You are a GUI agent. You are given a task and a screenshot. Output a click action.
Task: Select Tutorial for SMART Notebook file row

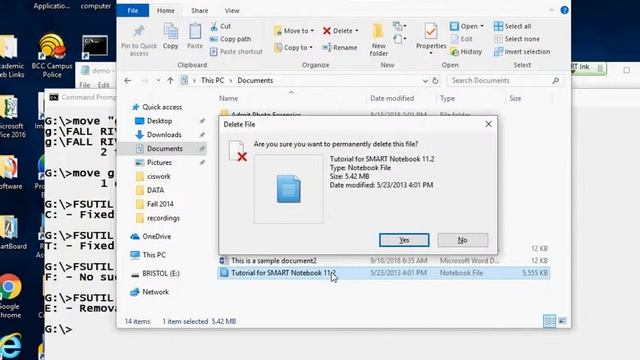click(384, 273)
